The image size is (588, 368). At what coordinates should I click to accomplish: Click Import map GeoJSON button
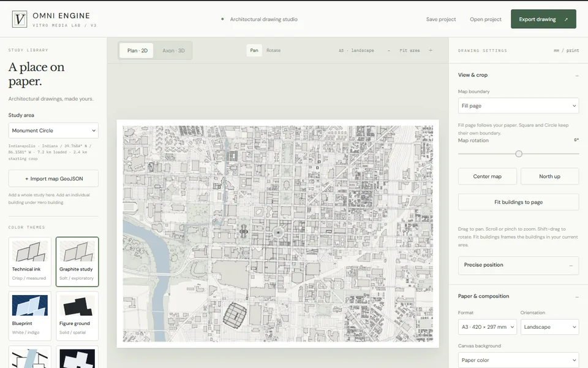[53, 178]
